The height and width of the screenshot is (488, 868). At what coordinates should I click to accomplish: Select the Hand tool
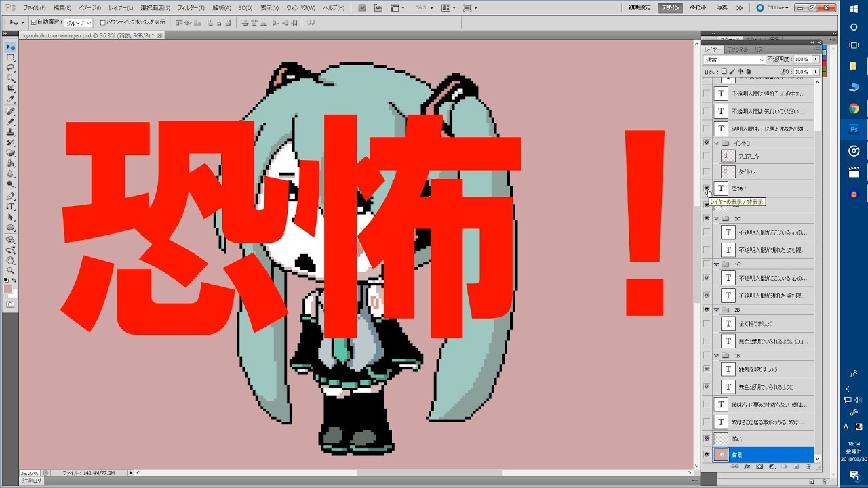pyautogui.click(x=11, y=260)
